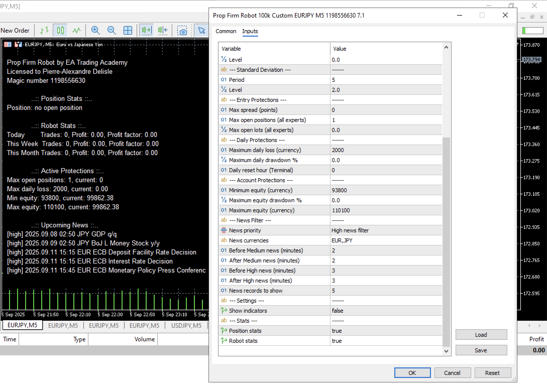Click the inputs list scroll down arrow
Screen dimensions: 547x392
coord(446,351)
